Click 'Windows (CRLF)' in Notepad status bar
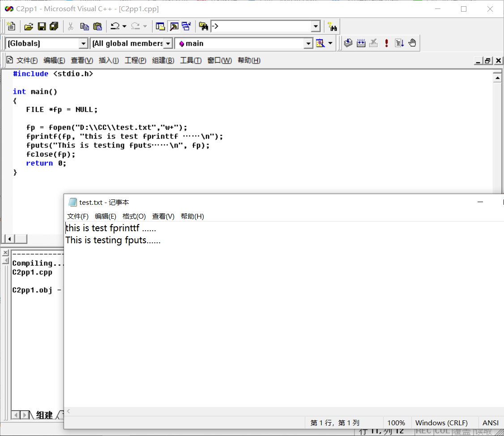This screenshot has height=436, width=504. 441,423
